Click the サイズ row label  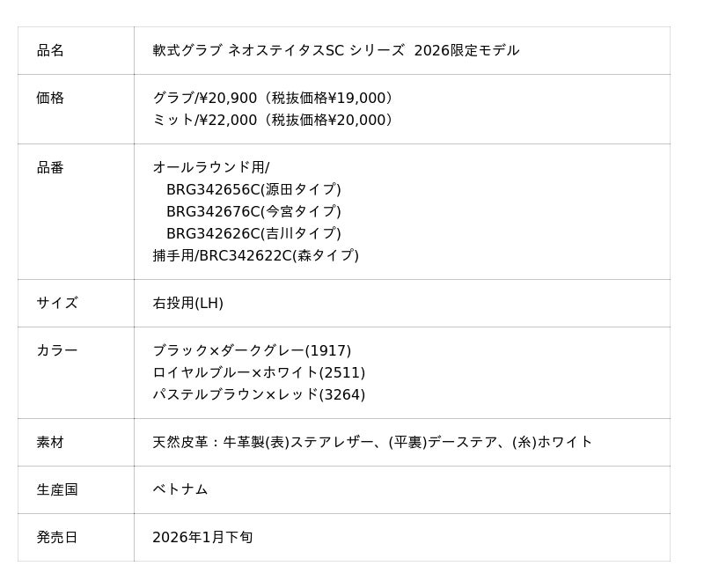57,304
